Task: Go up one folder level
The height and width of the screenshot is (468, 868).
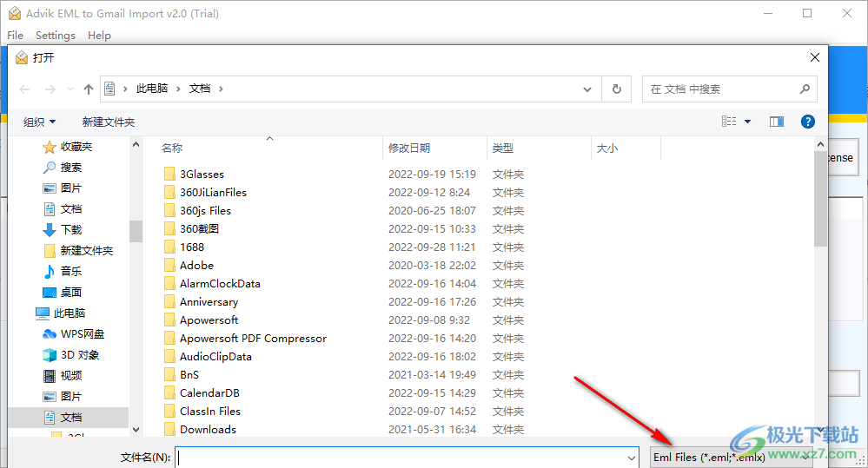Action: click(88, 89)
